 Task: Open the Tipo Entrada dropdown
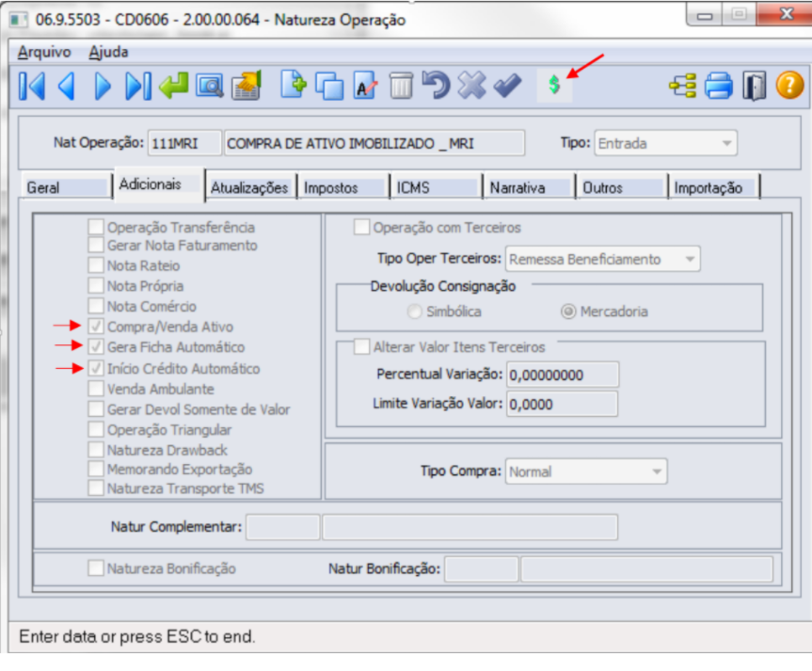(x=666, y=143)
